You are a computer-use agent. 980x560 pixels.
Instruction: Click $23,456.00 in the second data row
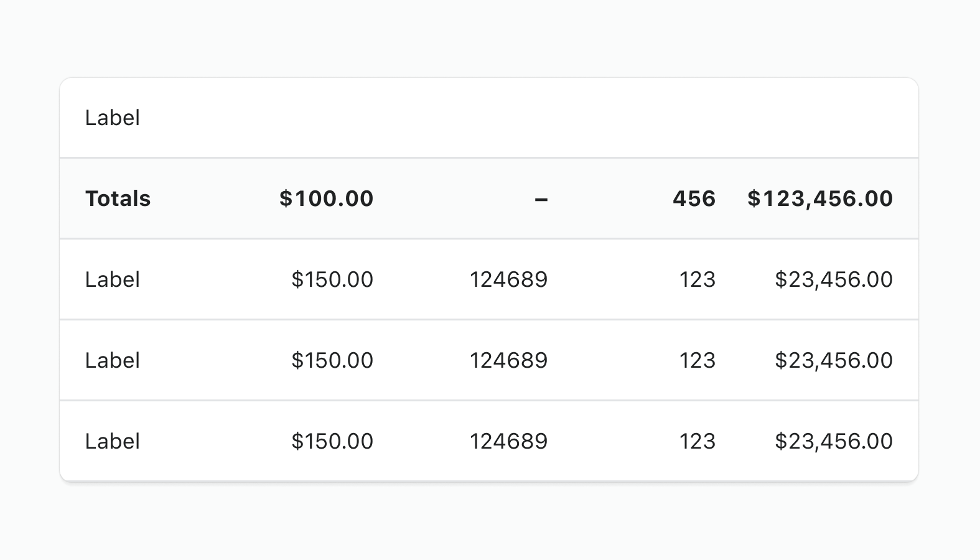click(x=834, y=360)
